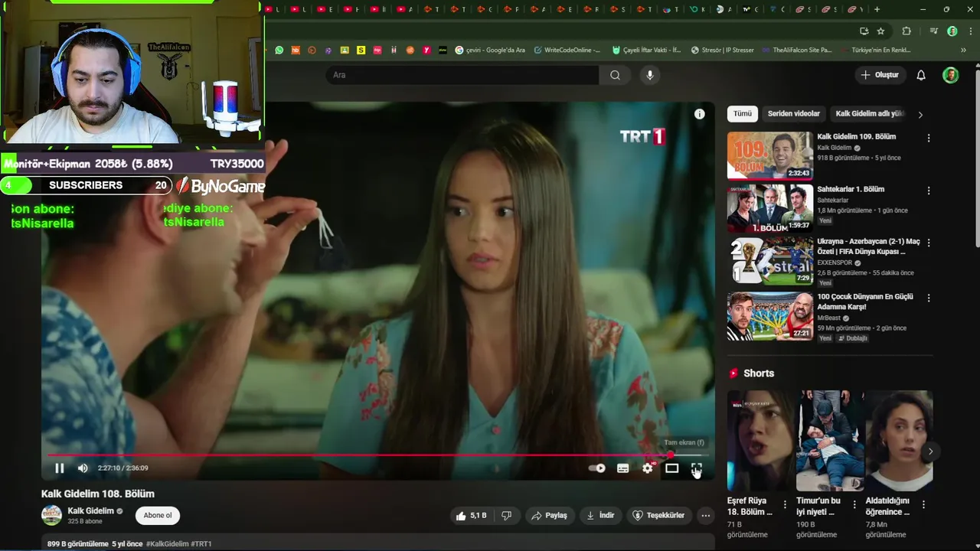Open the browser extensions puzzle icon
Viewport: 980px width, 551px height.
point(906,31)
